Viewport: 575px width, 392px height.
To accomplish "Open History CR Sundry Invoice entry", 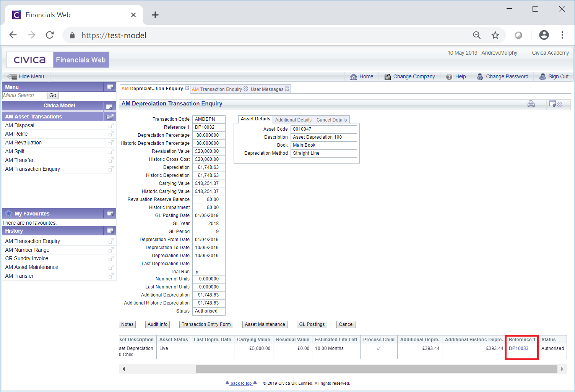I will [x=26, y=259].
